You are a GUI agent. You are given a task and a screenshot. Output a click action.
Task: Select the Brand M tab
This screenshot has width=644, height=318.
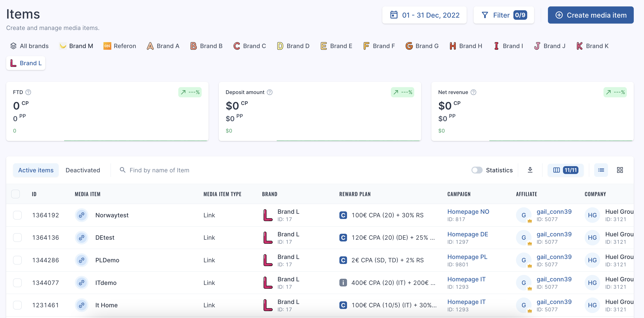coord(76,46)
